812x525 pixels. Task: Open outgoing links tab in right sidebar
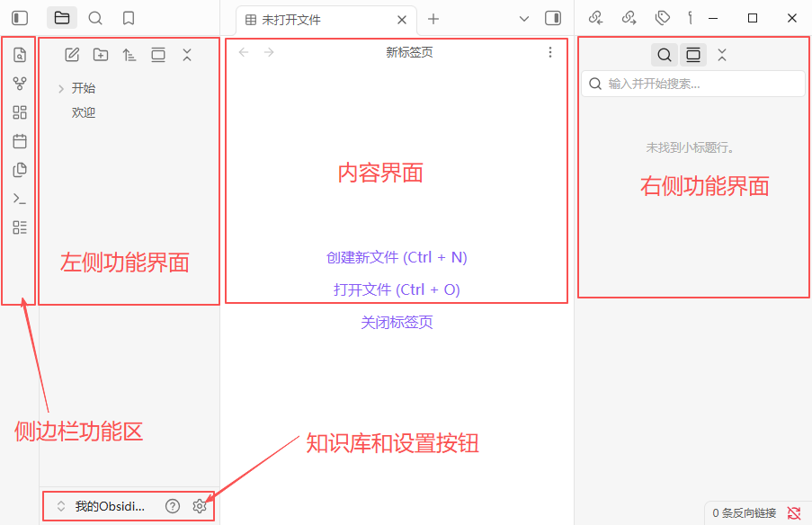629,18
